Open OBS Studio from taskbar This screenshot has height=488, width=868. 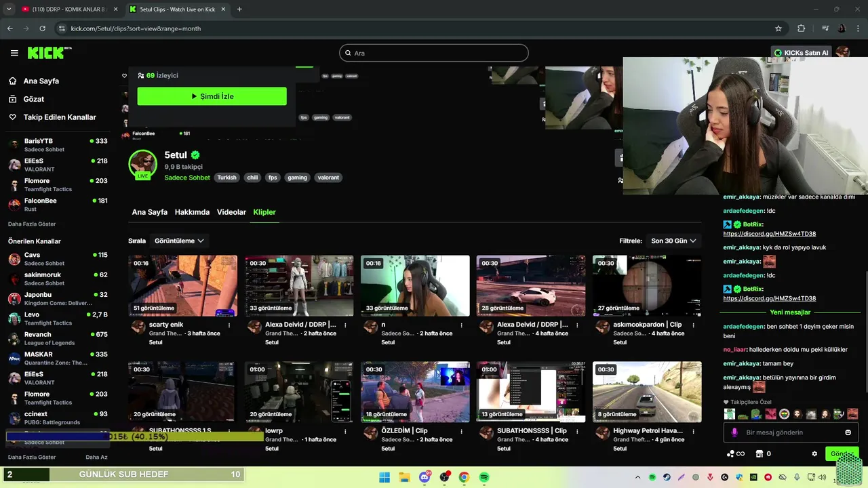point(444,477)
